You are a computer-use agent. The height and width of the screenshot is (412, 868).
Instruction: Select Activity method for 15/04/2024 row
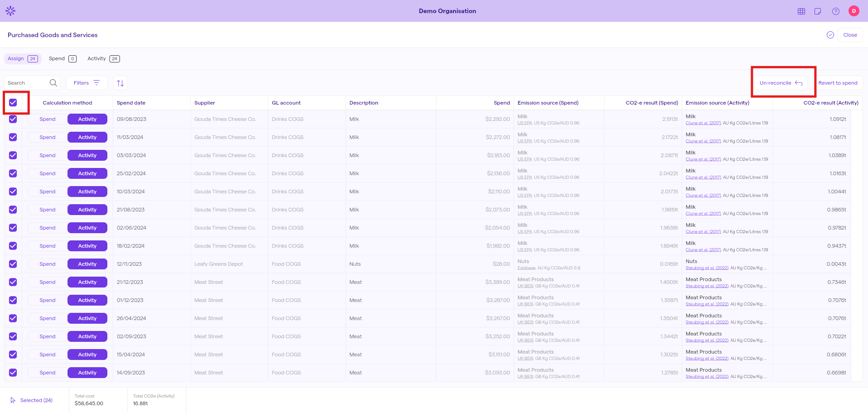(87, 355)
